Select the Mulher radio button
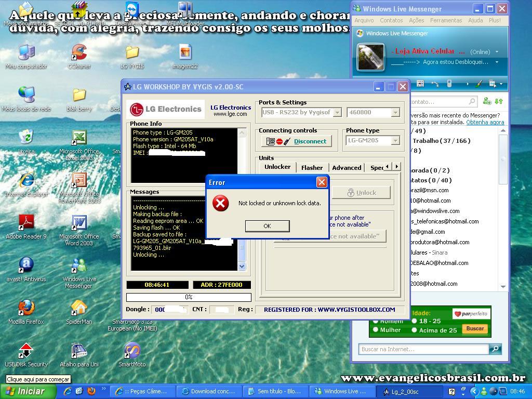Screen dimensions: 532x399 376,330
